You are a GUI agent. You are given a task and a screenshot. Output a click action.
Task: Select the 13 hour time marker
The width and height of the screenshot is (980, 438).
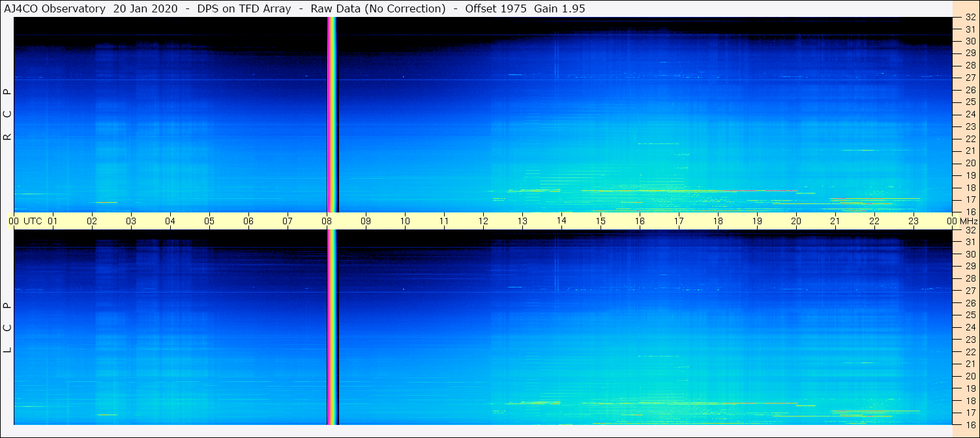[x=522, y=221]
